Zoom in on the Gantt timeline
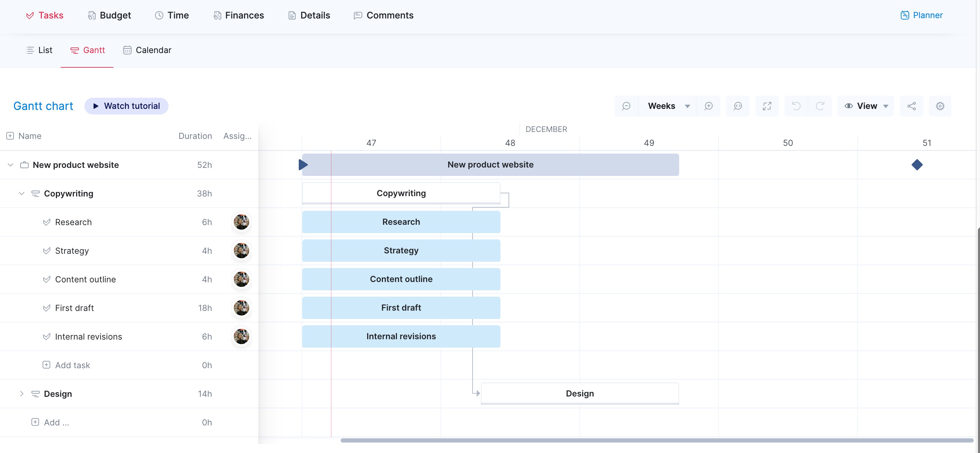This screenshot has height=453, width=980. pyautogui.click(x=708, y=106)
